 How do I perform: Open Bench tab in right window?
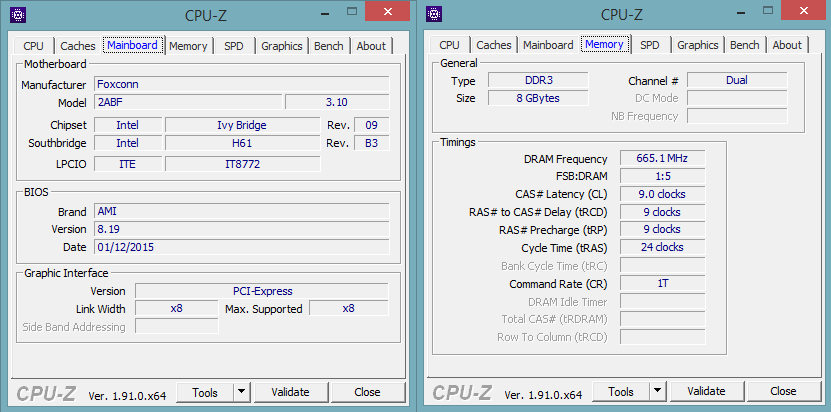click(x=745, y=45)
